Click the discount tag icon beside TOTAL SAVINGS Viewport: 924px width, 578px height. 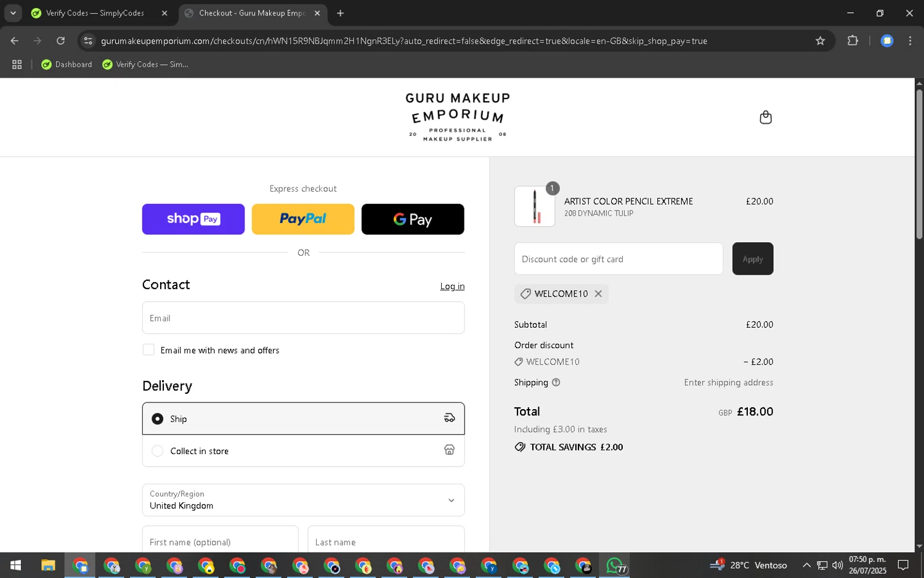520,447
